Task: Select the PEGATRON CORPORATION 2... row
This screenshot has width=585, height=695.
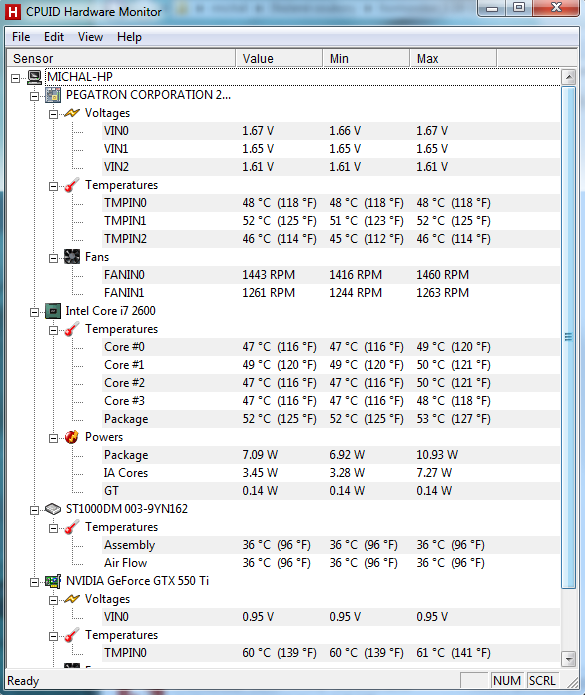Action: [x=148, y=95]
